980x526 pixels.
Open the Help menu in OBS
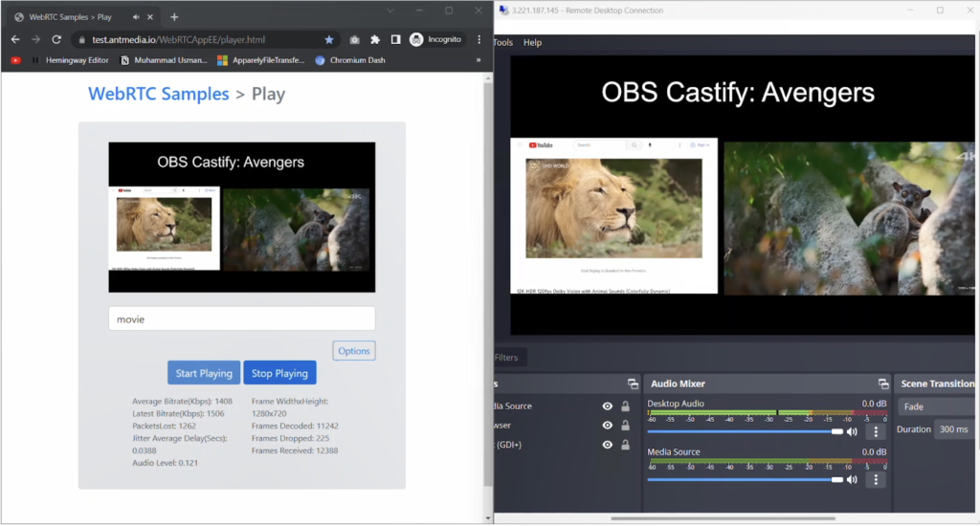point(532,42)
